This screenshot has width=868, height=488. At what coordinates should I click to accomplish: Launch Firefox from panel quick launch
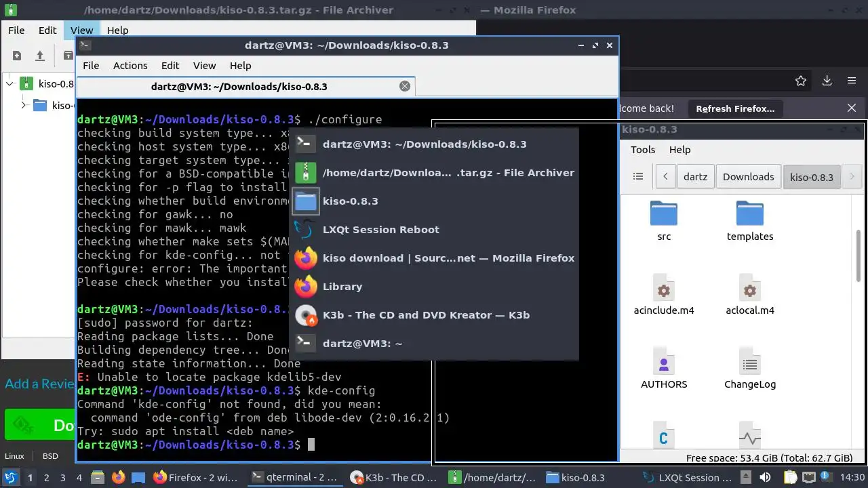point(119,477)
